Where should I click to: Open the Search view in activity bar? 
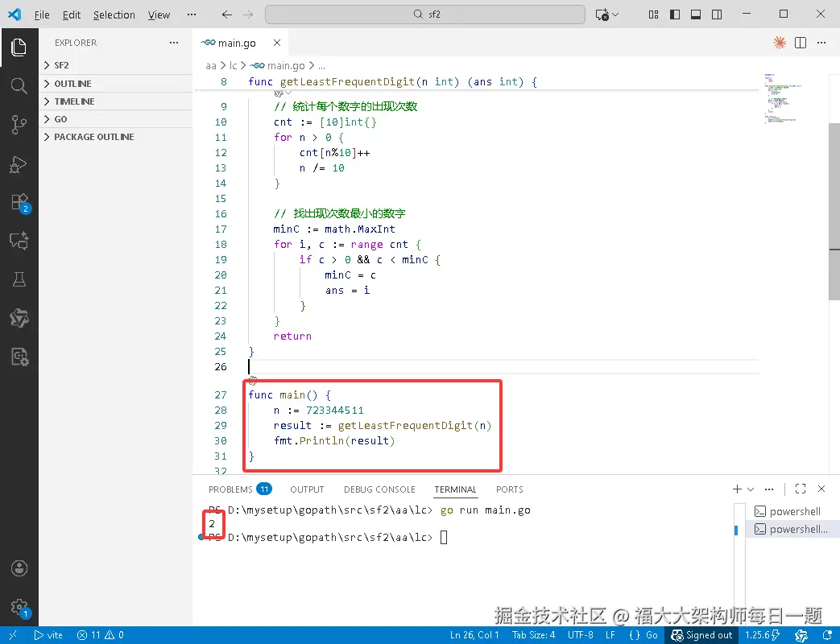[19, 85]
